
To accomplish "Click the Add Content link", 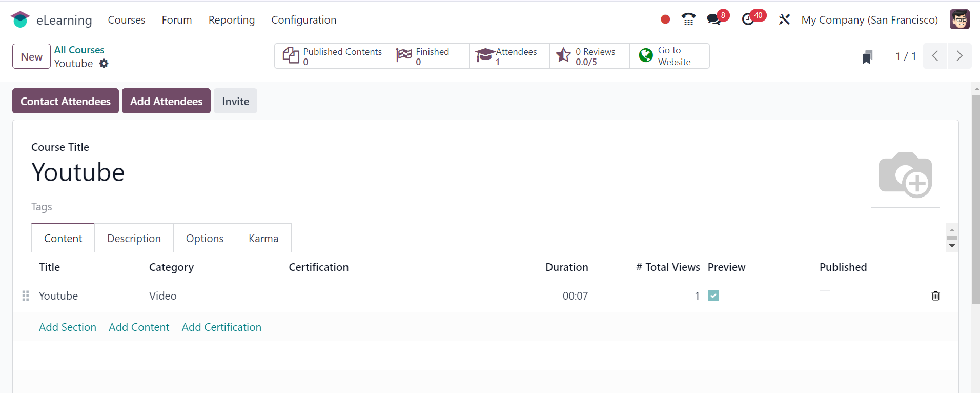I will coord(139,327).
